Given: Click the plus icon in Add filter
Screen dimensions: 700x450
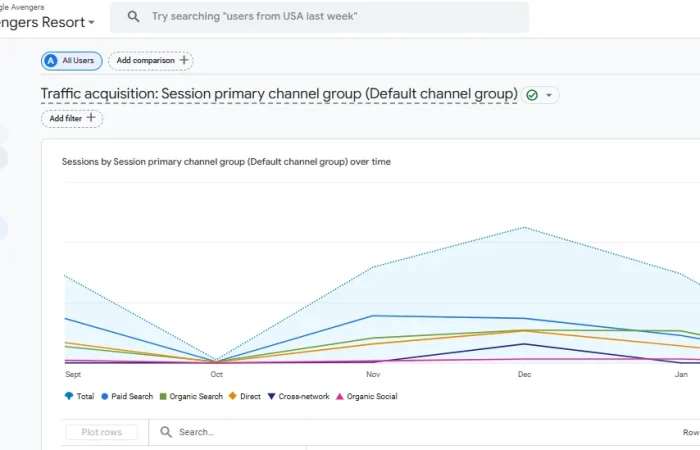Looking at the screenshot, I should tap(91, 118).
